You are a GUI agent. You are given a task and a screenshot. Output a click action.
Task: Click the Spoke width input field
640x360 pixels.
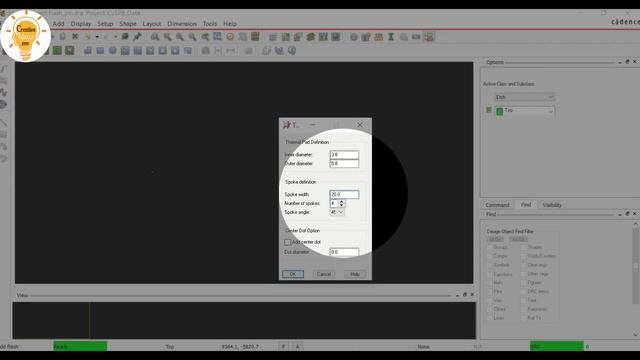click(x=344, y=195)
